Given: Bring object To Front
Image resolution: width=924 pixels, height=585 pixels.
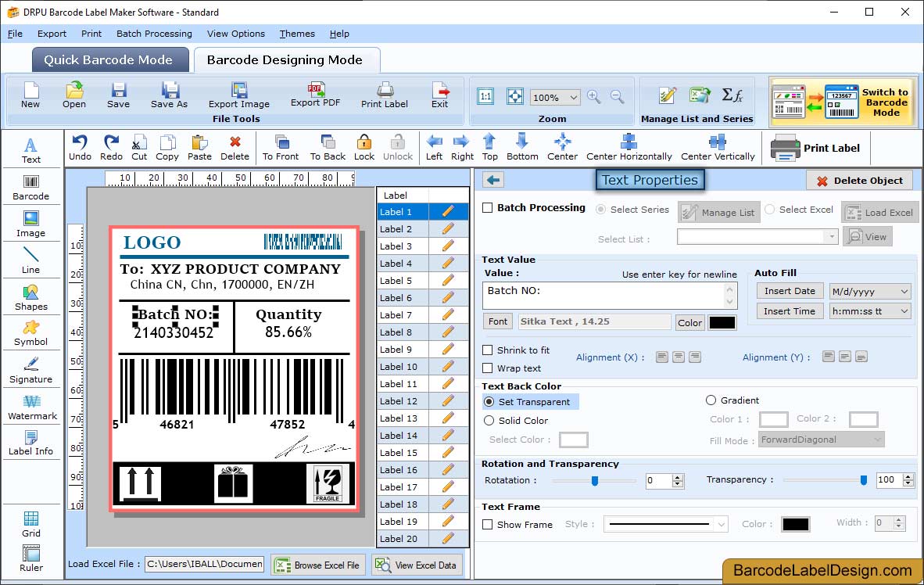Looking at the screenshot, I should click(x=281, y=148).
